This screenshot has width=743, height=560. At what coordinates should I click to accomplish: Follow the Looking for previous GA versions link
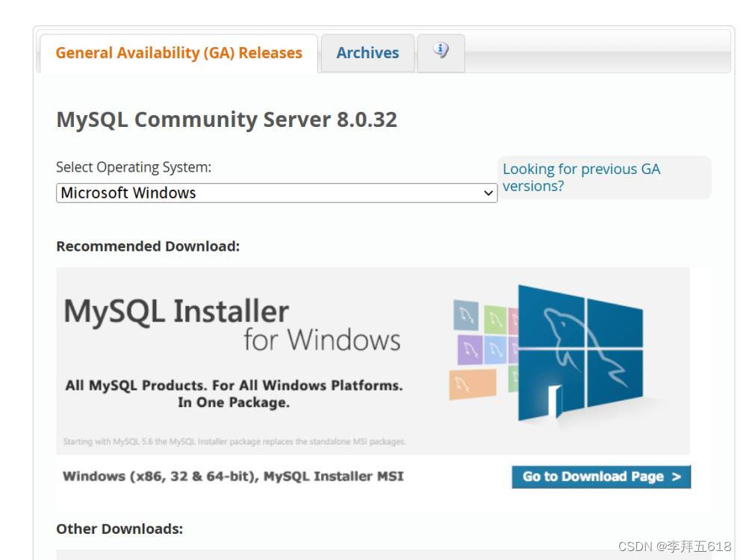click(x=582, y=177)
